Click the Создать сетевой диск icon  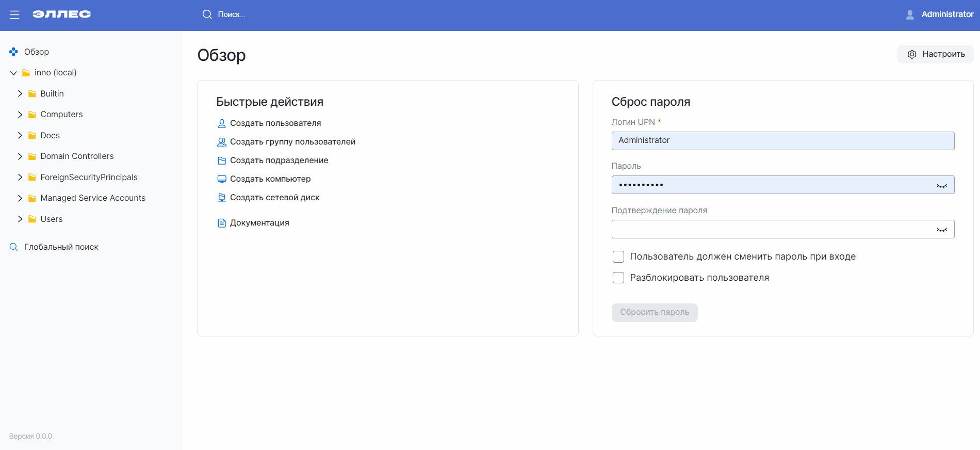click(222, 198)
